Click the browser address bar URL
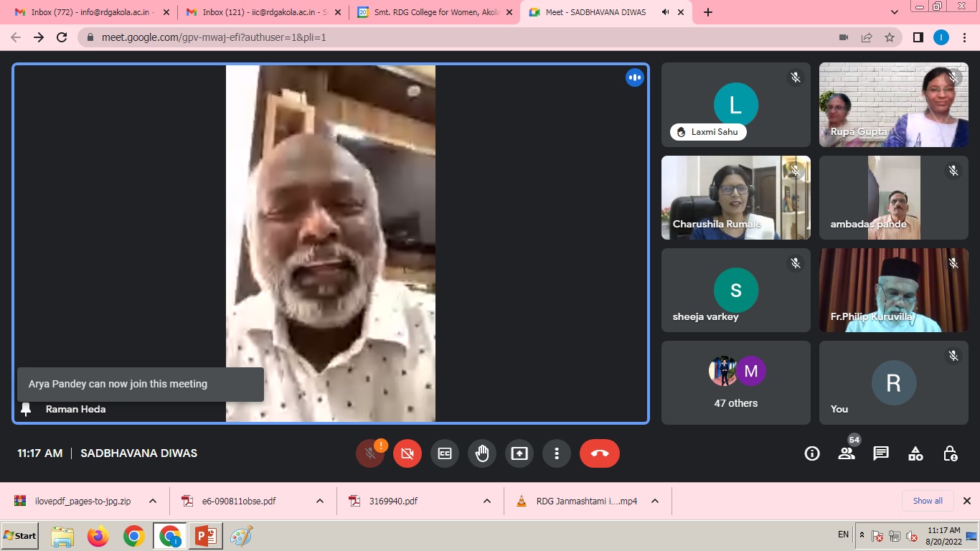The image size is (980, 551). pyautogui.click(x=214, y=37)
